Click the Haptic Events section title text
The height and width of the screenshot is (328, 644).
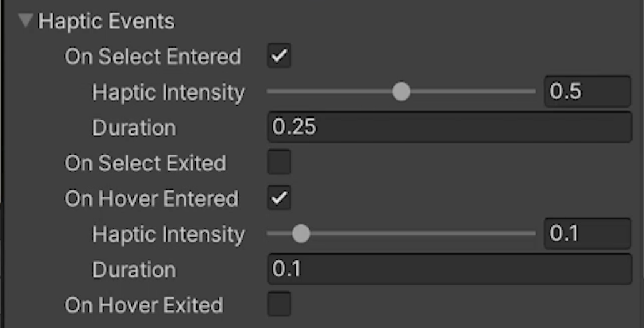tap(106, 21)
